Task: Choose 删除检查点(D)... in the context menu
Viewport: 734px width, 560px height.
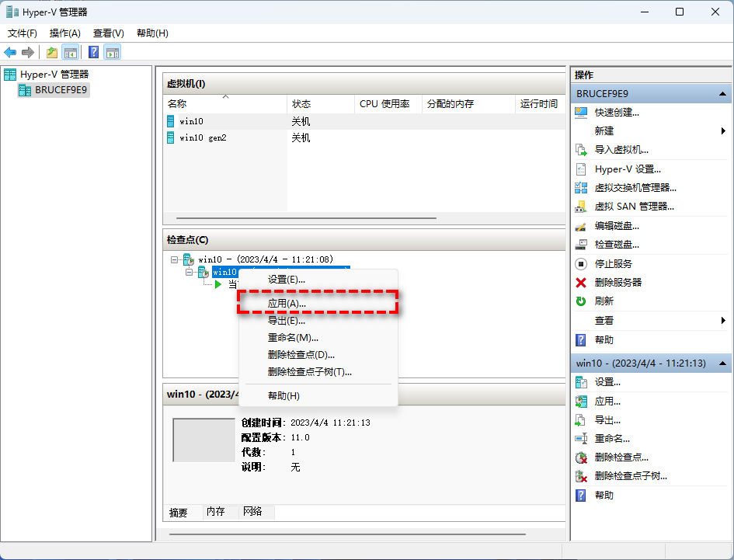Action: [318, 355]
